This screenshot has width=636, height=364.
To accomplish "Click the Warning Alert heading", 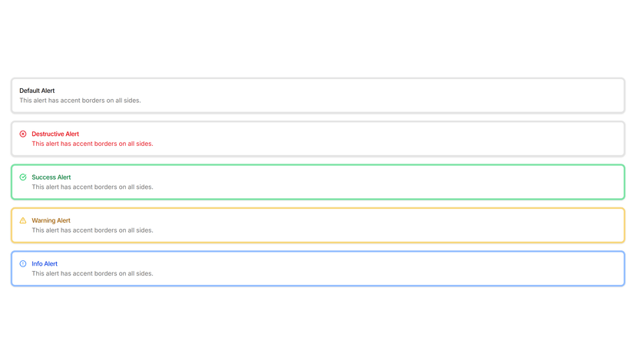I will pos(51,220).
